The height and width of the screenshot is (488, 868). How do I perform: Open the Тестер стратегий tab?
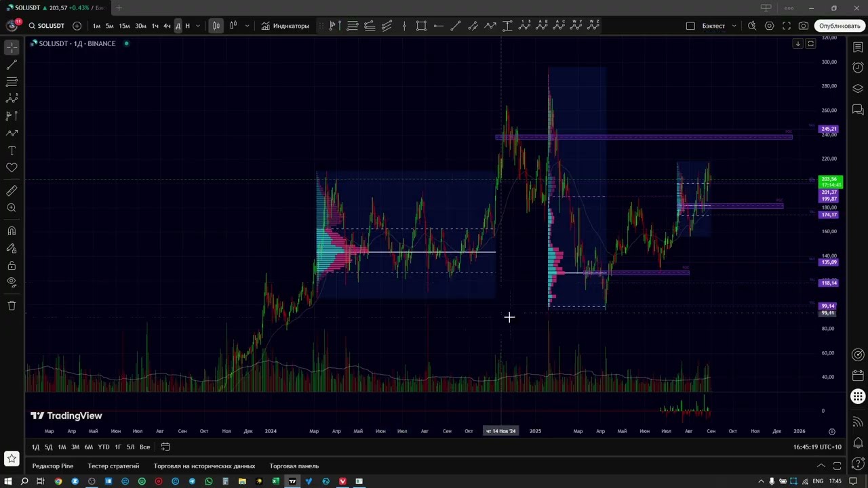(113, 466)
